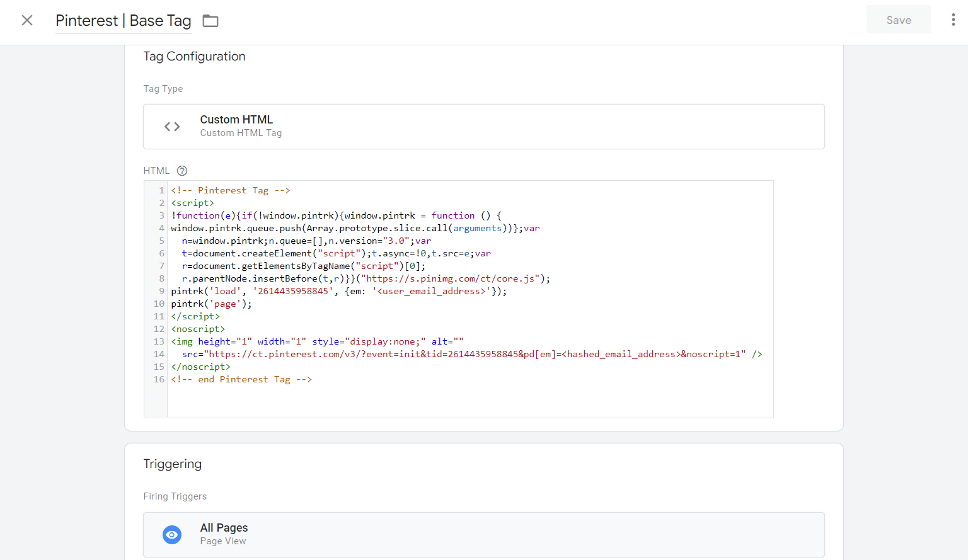Click the HTML help question mark icon
Screen dimensions: 968x560
pyautogui.click(x=182, y=171)
